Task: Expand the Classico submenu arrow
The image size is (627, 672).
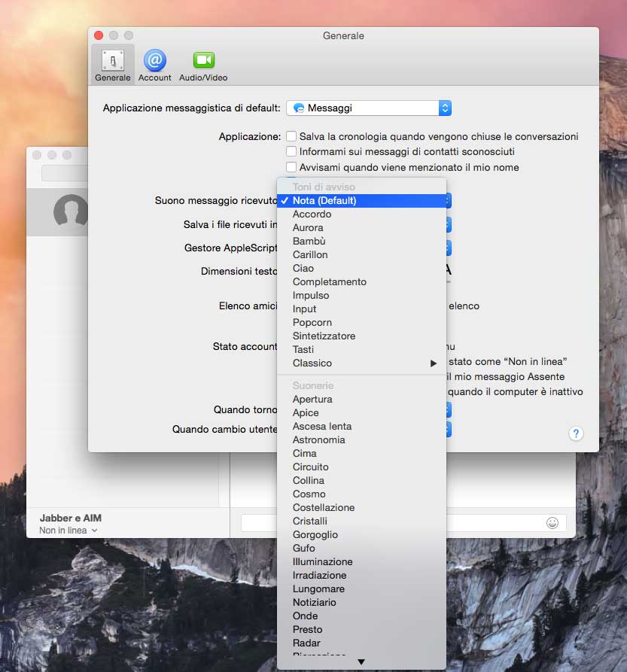Action: pyautogui.click(x=434, y=363)
